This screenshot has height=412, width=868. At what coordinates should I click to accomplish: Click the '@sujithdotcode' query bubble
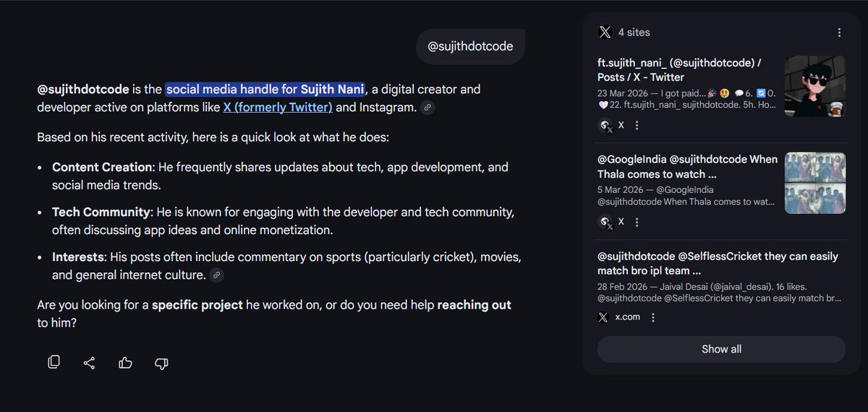pyautogui.click(x=470, y=46)
